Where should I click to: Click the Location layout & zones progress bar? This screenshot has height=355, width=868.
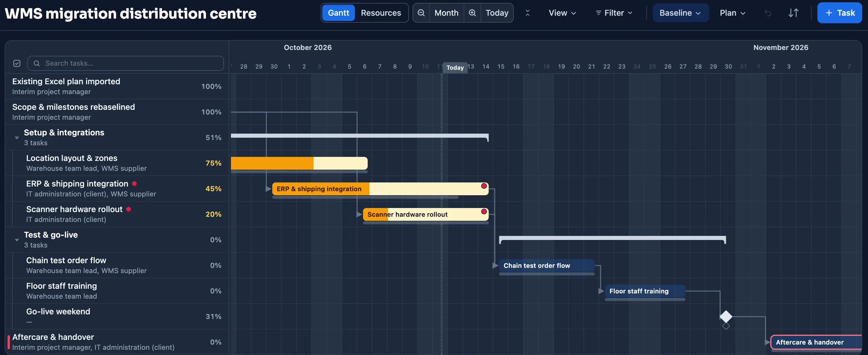tap(299, 163)
